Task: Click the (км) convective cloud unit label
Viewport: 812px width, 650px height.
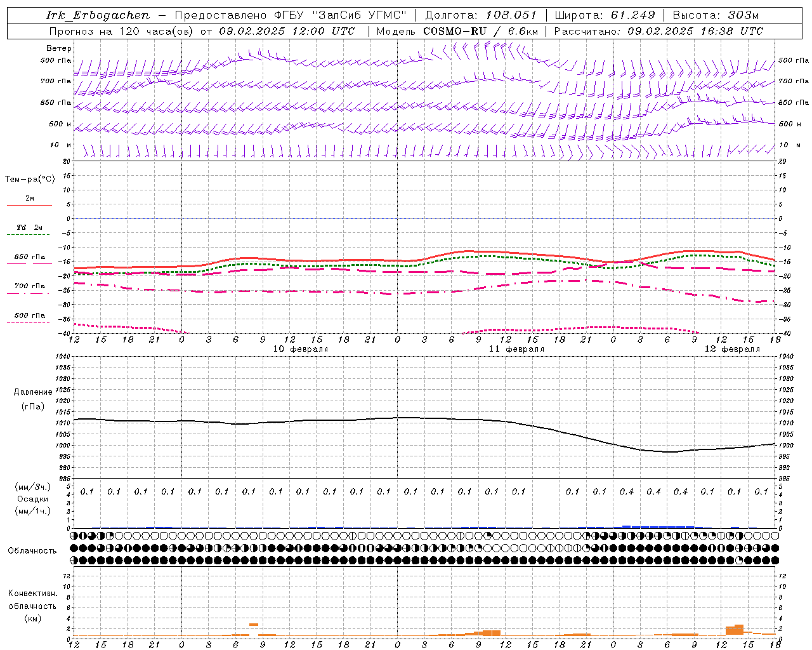Action: (33, 618)
